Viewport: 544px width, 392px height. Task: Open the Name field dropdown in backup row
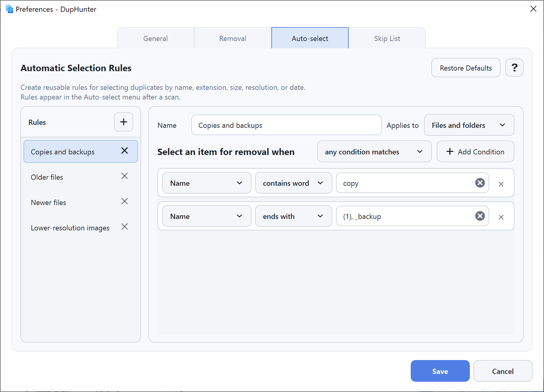(x=207, y=216)
